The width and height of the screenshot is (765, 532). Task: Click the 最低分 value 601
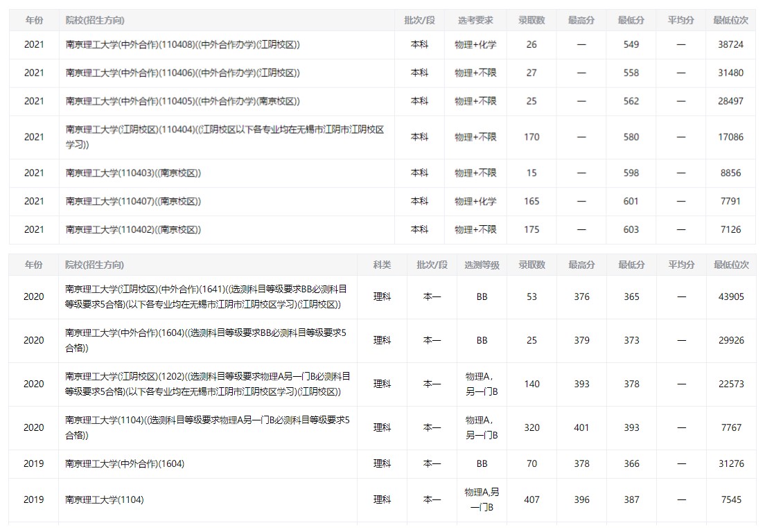click(x=631, y=202)
